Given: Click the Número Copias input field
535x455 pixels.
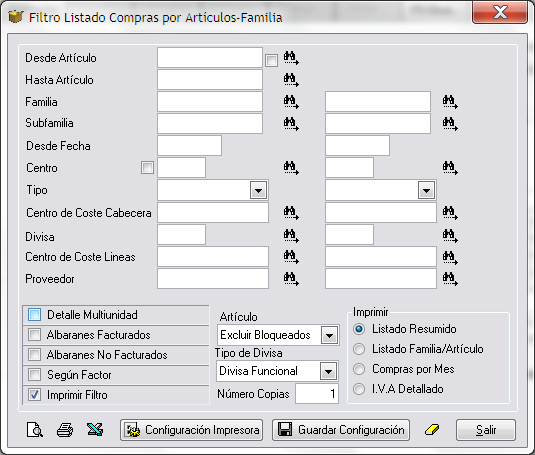Looking at the screenshot, I should [317, 394].
